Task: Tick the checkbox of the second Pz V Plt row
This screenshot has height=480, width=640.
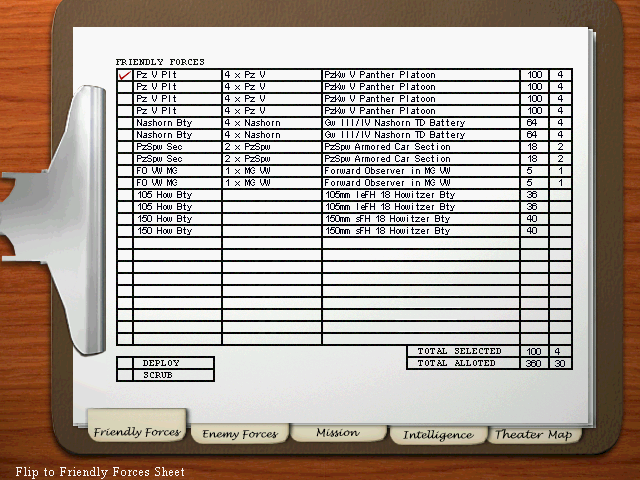Action: point(124,87)
